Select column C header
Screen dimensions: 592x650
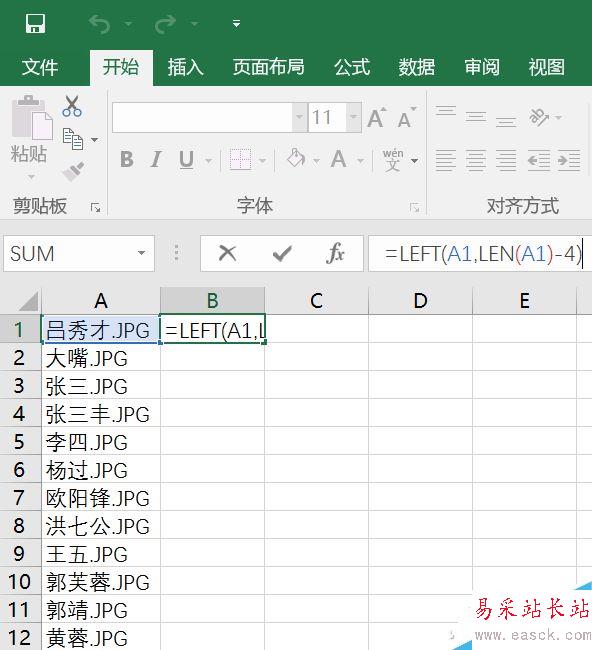pos(317,301)
